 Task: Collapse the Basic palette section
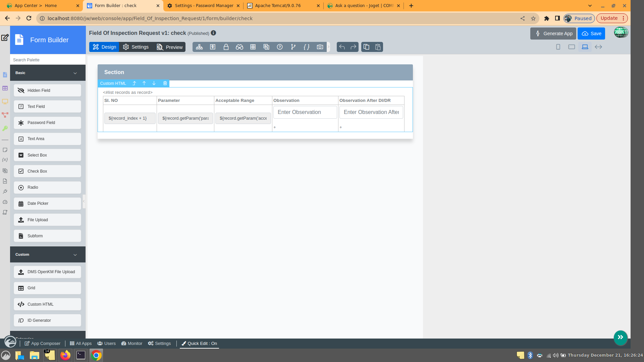75,73
